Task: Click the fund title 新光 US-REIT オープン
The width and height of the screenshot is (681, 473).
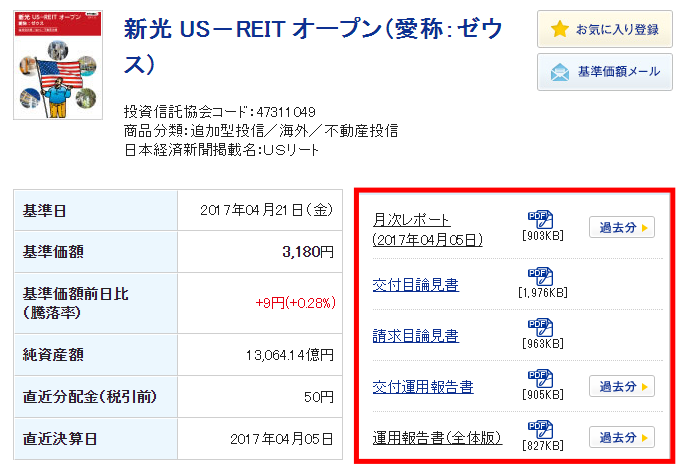Action: click(x=313, y=46)
